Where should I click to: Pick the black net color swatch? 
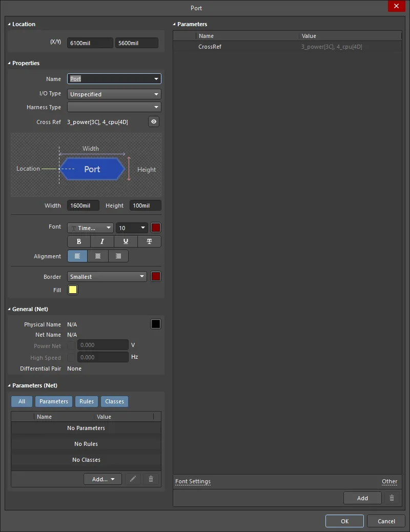click(x=156, y=324)
